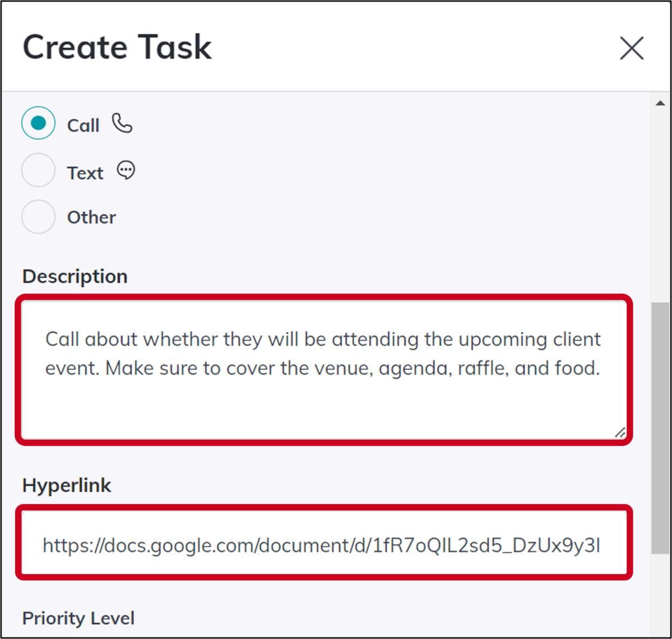Click the Priority Level heading

tap(78, 618)
